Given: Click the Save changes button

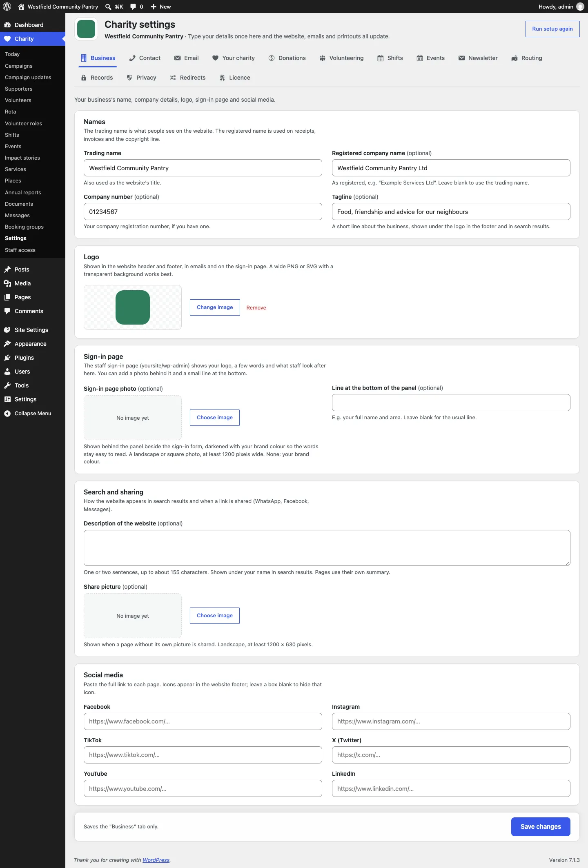Looking at the screenshot, I should (541, 827).
